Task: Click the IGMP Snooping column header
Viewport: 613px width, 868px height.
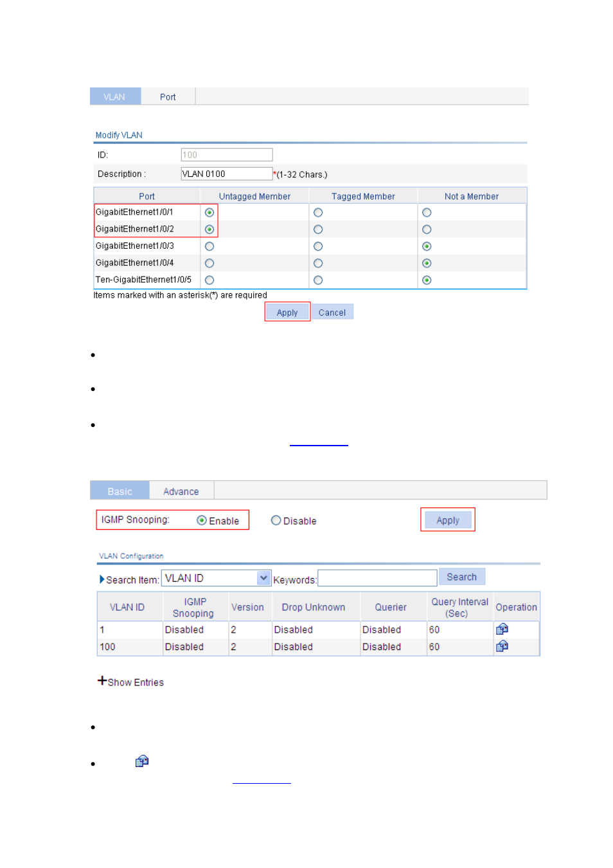Action: point(194,607)
